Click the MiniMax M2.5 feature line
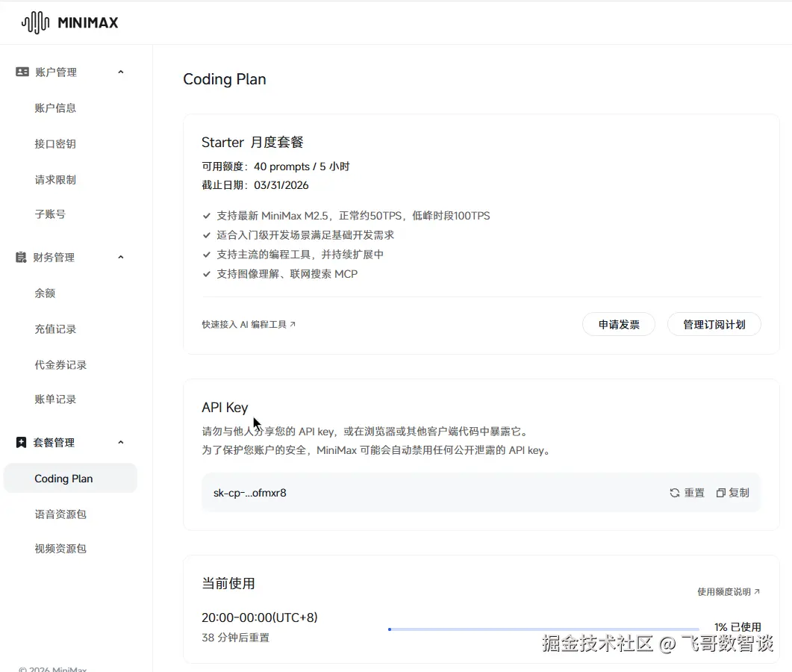 (353, 216)
